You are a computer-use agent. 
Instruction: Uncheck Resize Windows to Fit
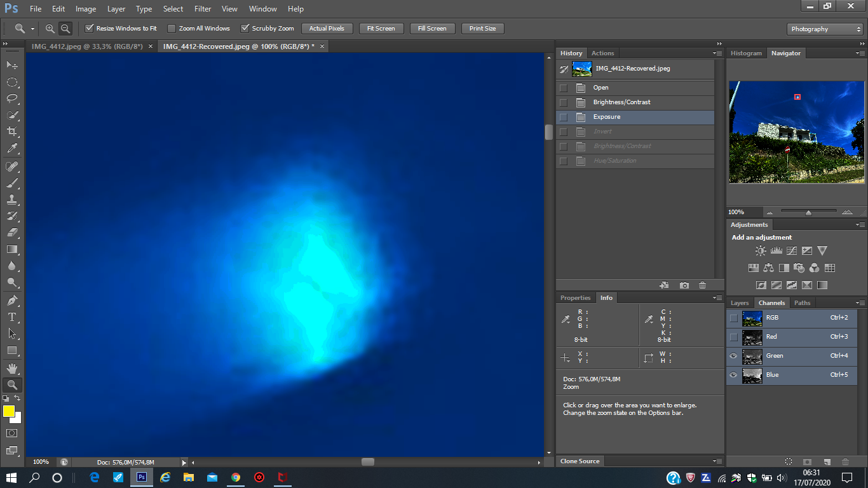[x=90, y=29]
